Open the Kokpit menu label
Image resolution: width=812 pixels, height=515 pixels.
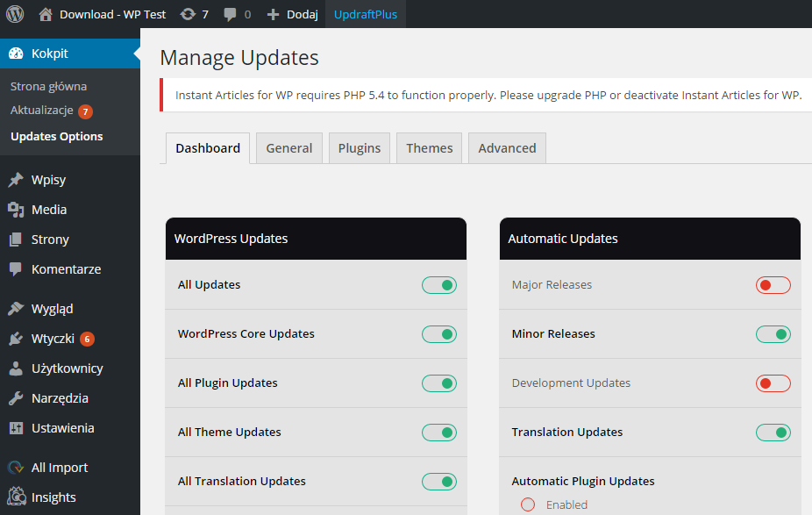50,54
